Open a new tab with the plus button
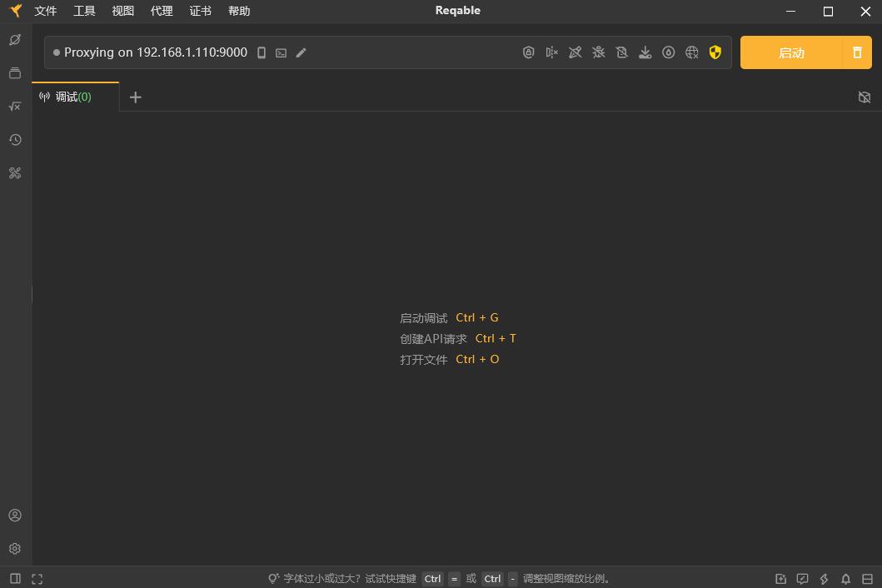The width and height of the screenshot is (882, 588). click(136, 97)
